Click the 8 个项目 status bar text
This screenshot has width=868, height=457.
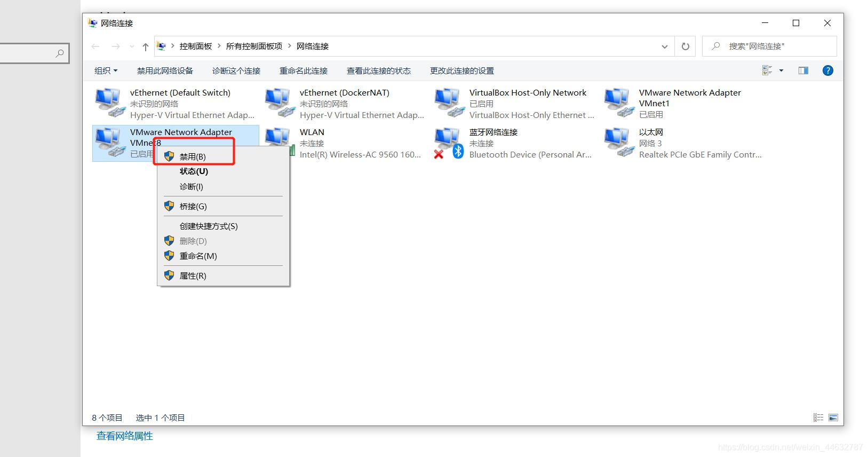click(107, 417)
